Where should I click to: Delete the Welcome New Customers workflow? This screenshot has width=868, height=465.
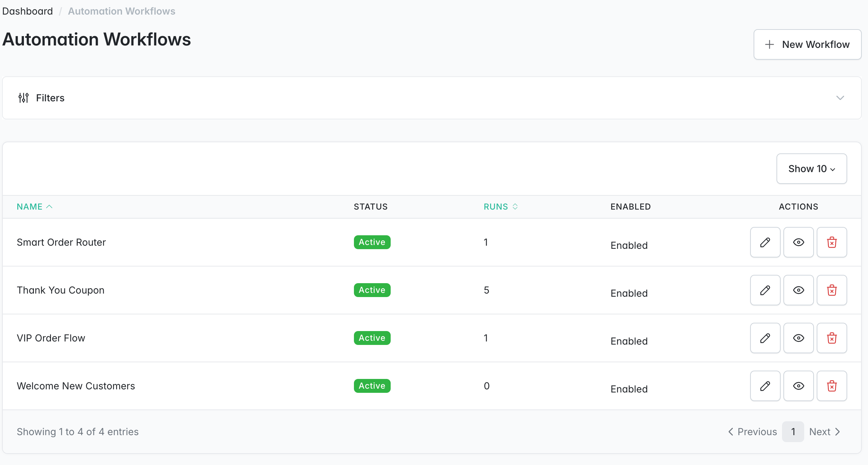coord(832,386)
